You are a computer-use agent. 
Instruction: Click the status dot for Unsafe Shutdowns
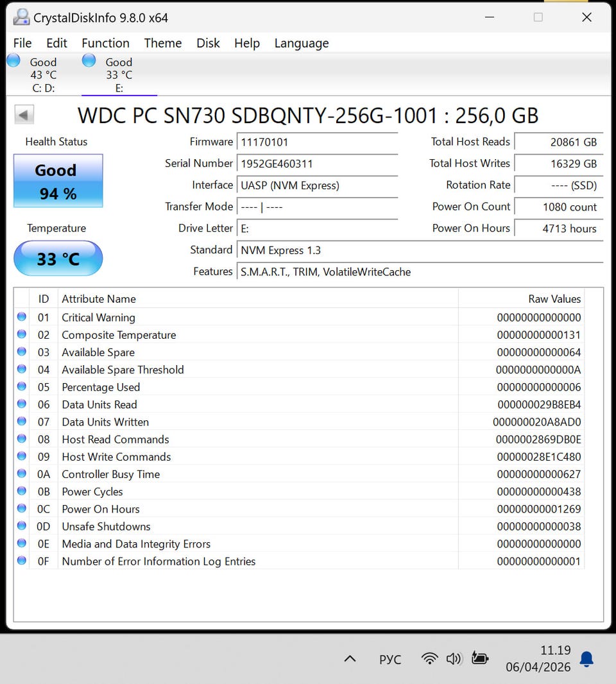click(x=21, y=526)
